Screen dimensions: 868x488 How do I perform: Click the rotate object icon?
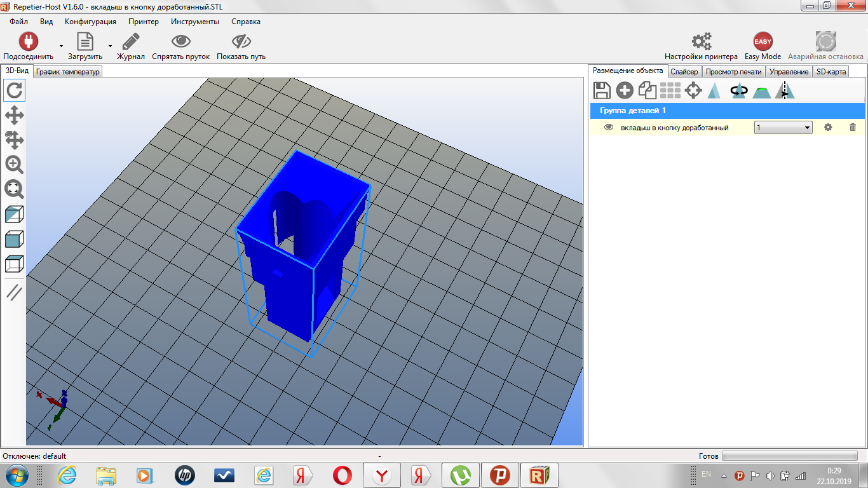738,91
